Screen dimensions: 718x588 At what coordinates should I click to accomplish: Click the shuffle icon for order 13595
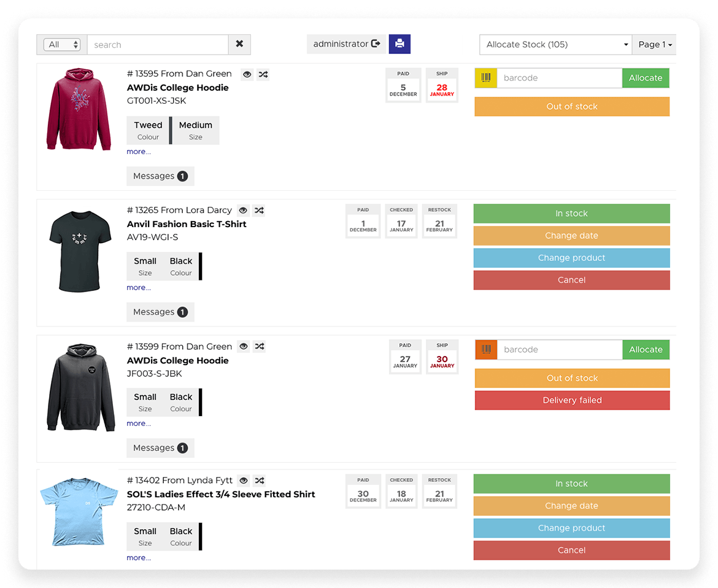pyautogui.click(x=263, y=74)
